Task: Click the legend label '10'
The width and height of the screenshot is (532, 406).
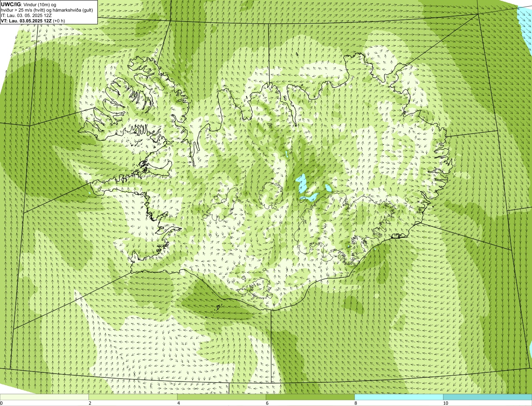Action: (x=446, y=403)
